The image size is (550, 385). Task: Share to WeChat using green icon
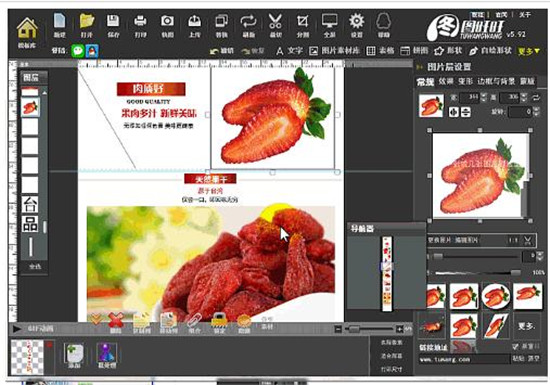(78, 51)
